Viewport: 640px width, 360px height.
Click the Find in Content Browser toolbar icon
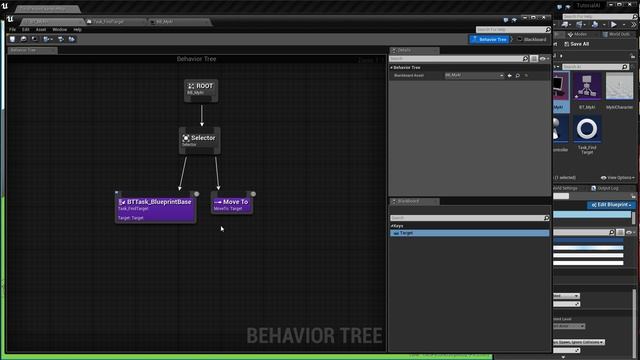[x=24, y=39]
